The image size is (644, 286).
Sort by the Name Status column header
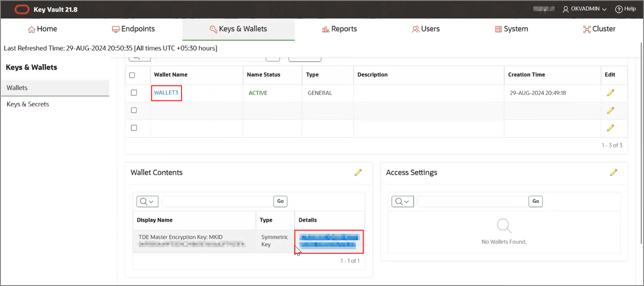point(263,74)
